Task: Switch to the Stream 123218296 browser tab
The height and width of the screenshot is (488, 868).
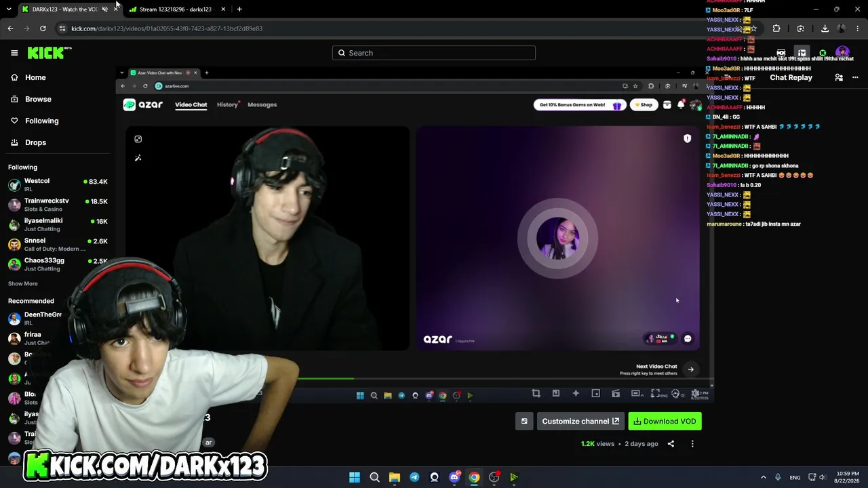Action: coord(175,9)
